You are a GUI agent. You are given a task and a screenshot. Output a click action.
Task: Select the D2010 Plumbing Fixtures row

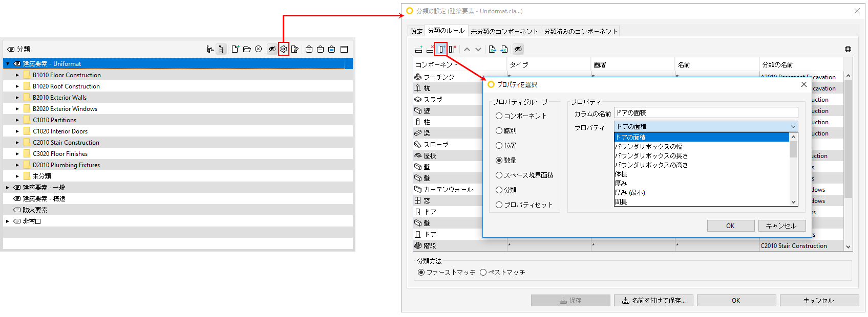coord(178,165)
